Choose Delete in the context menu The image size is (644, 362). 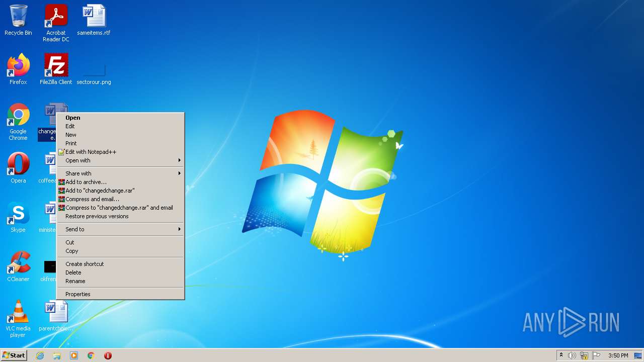pyautogui.click(x=120, y=273)
